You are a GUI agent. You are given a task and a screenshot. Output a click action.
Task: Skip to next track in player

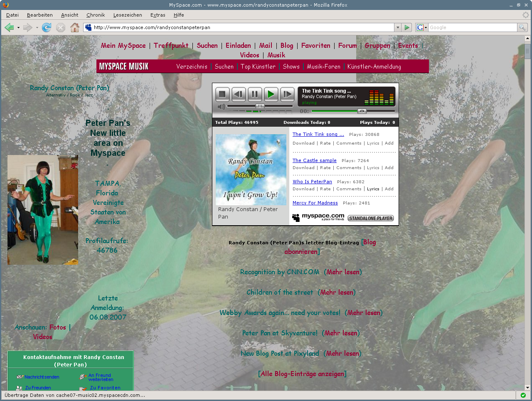(287, 94)
